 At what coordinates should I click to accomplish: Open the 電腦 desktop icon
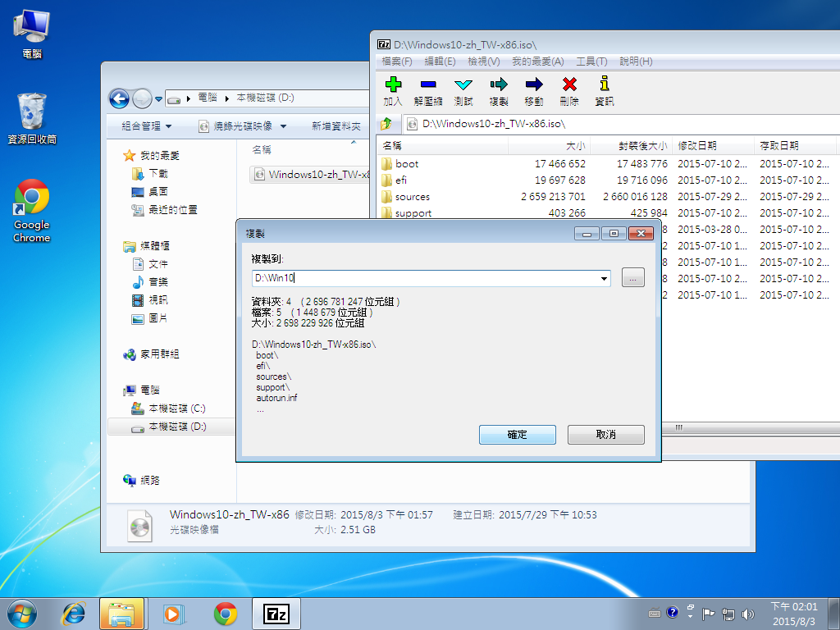coord(32,33)
